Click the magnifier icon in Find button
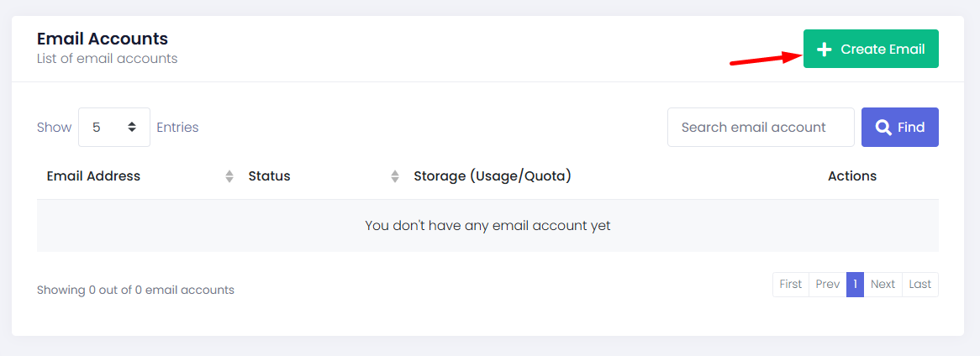Image resolution: width=980 pixels, height=356 pixels. click(x=883, y=128)
